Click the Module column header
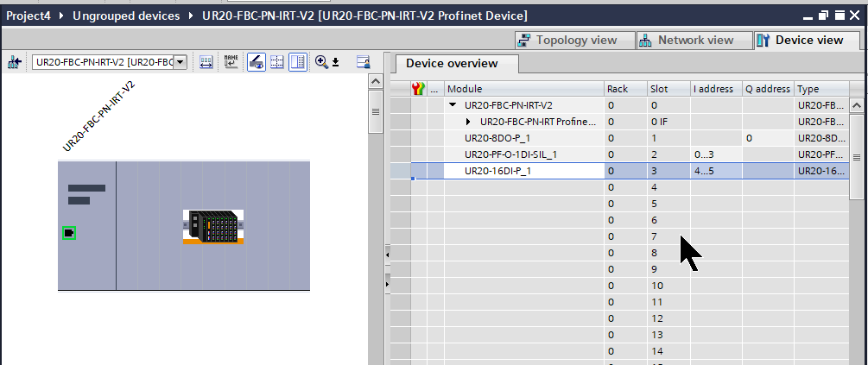This screenshot has height=365, width=868. 523,89
